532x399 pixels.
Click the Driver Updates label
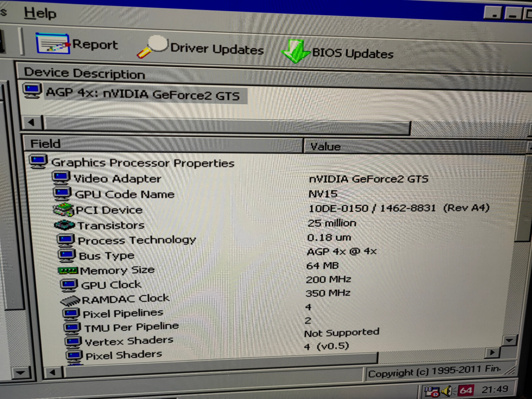pyautogui.click(x=217, y=49)
